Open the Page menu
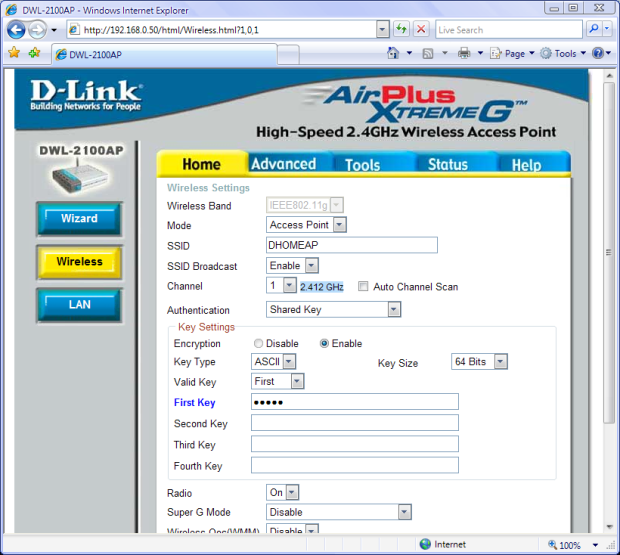620x555 pixels. click(x=512, y=53)
